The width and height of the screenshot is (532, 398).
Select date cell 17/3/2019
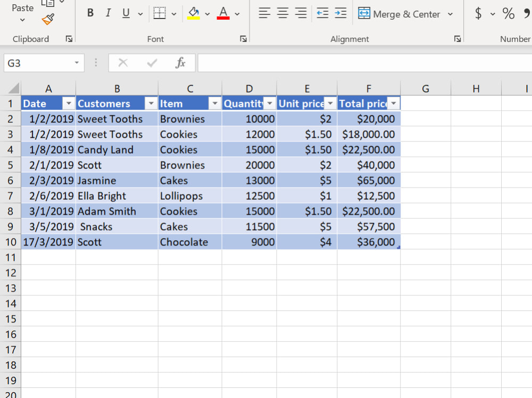48,242
